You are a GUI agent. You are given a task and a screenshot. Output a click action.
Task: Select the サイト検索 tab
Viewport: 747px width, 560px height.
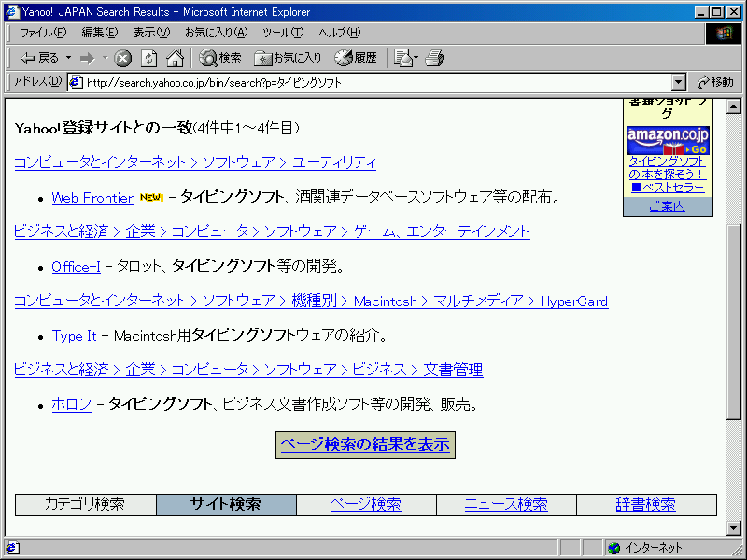click(x=226, y=504)
